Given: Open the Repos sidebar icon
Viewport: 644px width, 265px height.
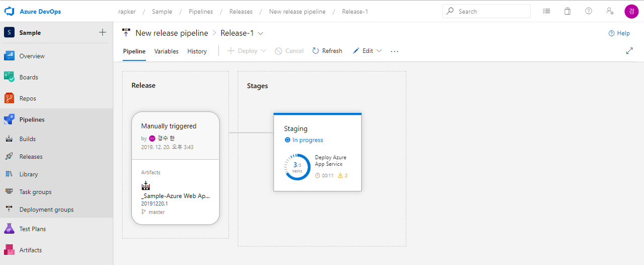Looking at the screenshot, I should tap(9, 98).
